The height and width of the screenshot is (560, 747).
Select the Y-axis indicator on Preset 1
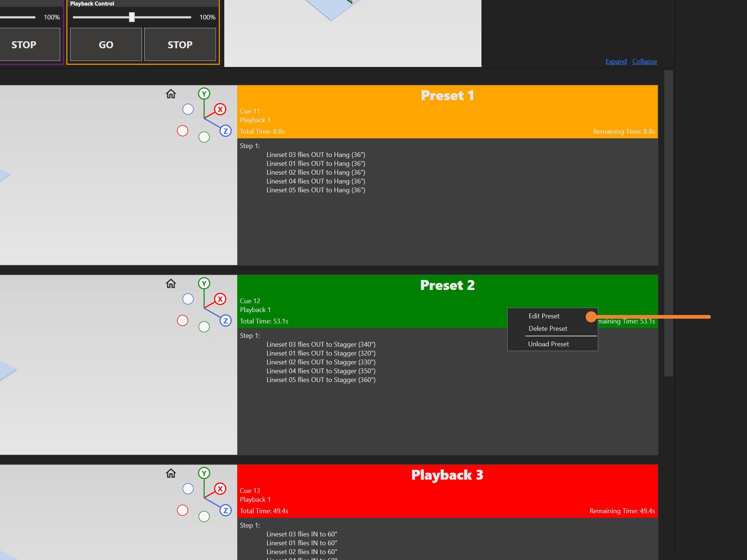pos(204,94)
